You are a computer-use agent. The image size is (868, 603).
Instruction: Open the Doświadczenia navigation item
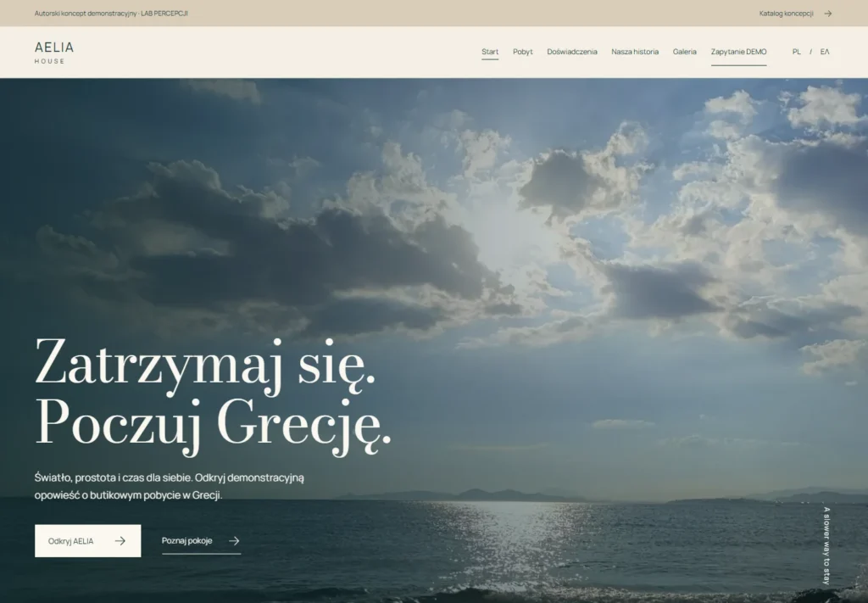click(x=572, y=52)
